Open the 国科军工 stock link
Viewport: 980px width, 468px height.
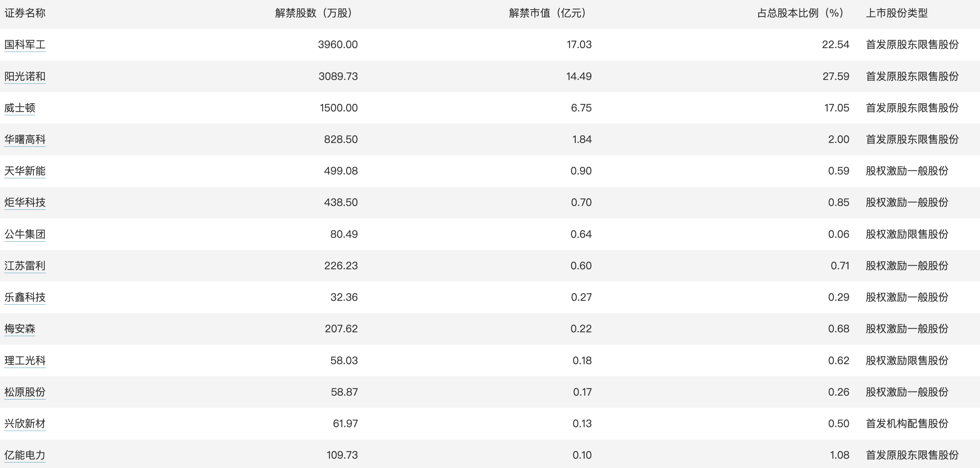25,45
